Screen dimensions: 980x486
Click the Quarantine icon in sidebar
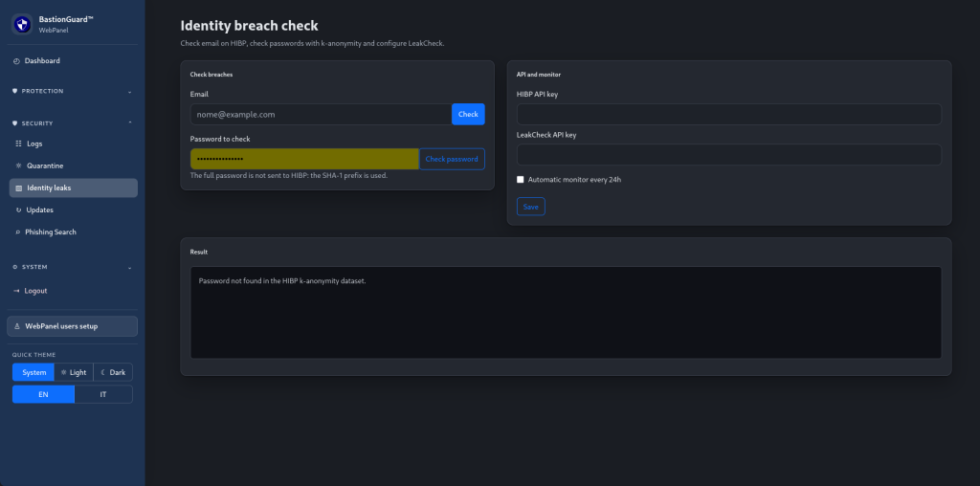pos(18,166)
